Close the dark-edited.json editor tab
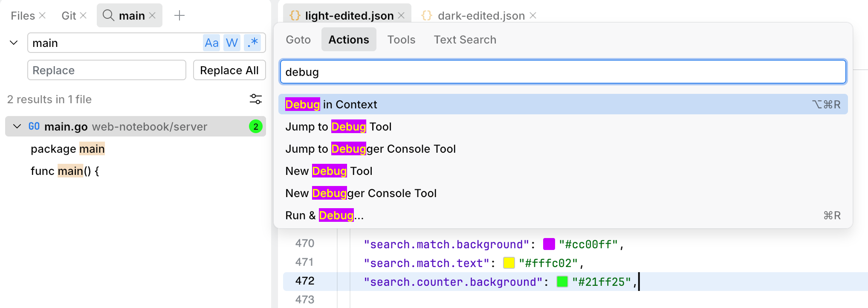Image resolution: width=868 pixels, height=308 pixels. click(x=533, y=16)
